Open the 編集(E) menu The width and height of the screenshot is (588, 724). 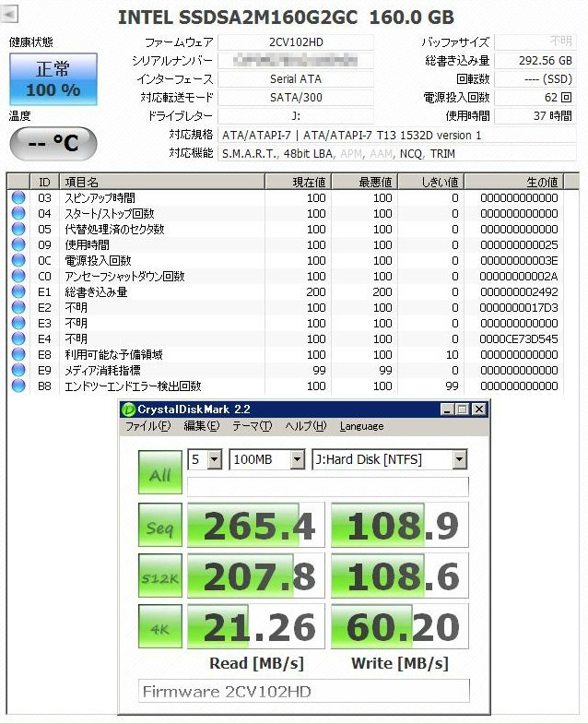(202, 426)
